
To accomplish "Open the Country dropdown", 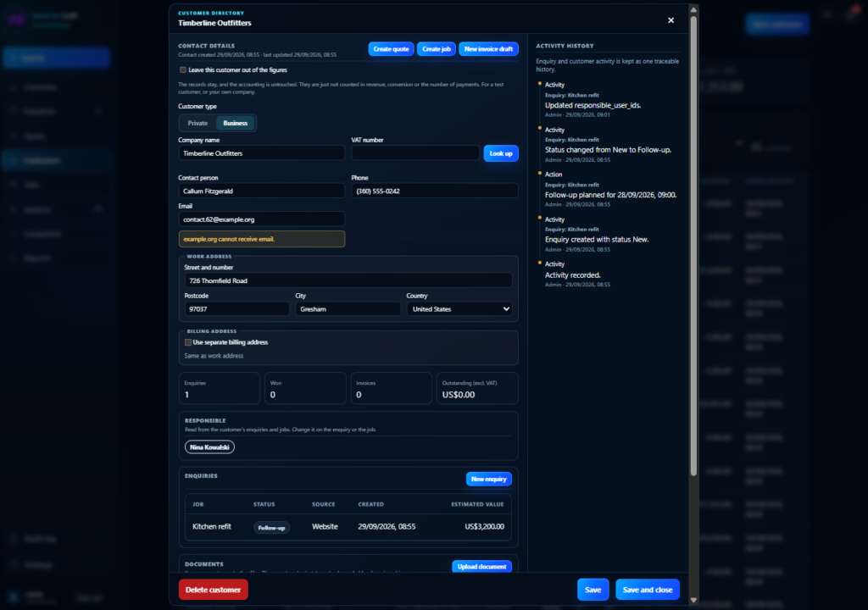I will pyautogui.click(x=459, y=309).
